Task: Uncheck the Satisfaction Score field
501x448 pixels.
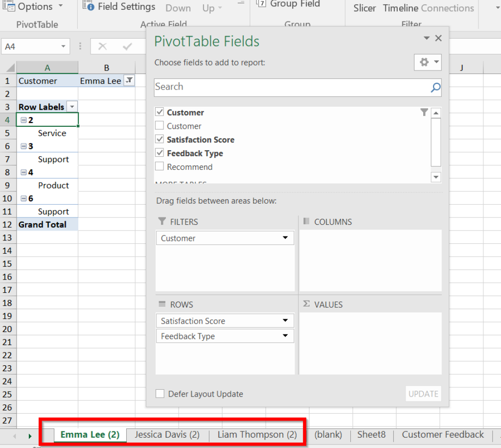Action: point(159,140)
